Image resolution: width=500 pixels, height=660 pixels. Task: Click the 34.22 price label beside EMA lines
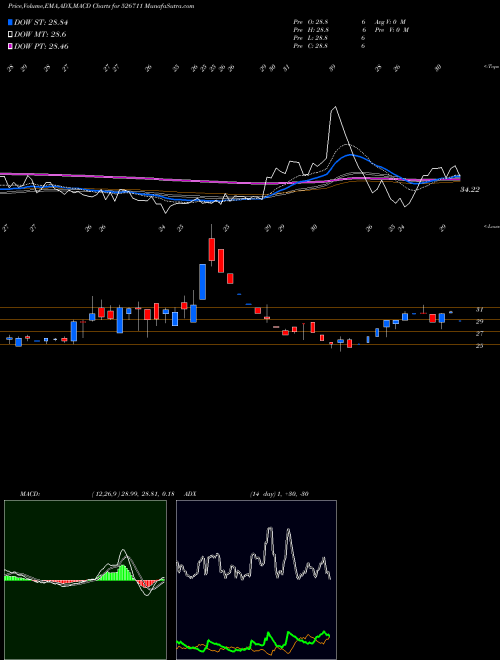(470, 190)
